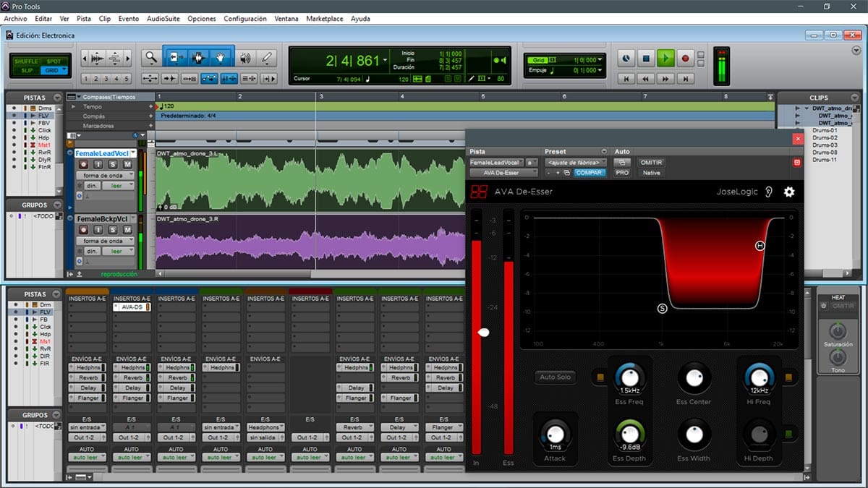Adjust the Ess Depth knob

[630, 433]
